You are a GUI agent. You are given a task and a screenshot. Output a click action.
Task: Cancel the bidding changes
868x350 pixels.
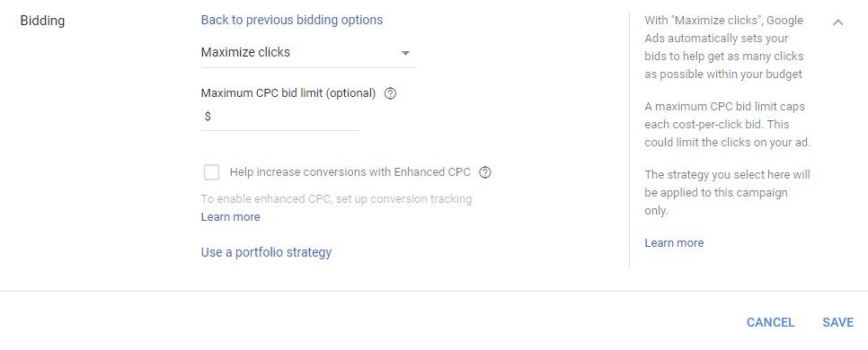click(x=771, y=322)
